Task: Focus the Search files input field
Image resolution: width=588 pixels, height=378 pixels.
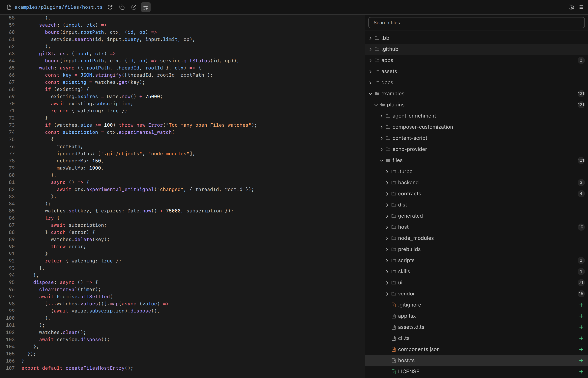Action: point(476,23)
